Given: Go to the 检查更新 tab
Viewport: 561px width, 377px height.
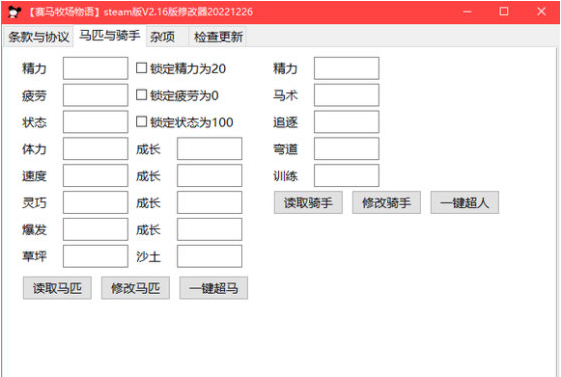Looking at the screenshot, I should click(218, 36).
